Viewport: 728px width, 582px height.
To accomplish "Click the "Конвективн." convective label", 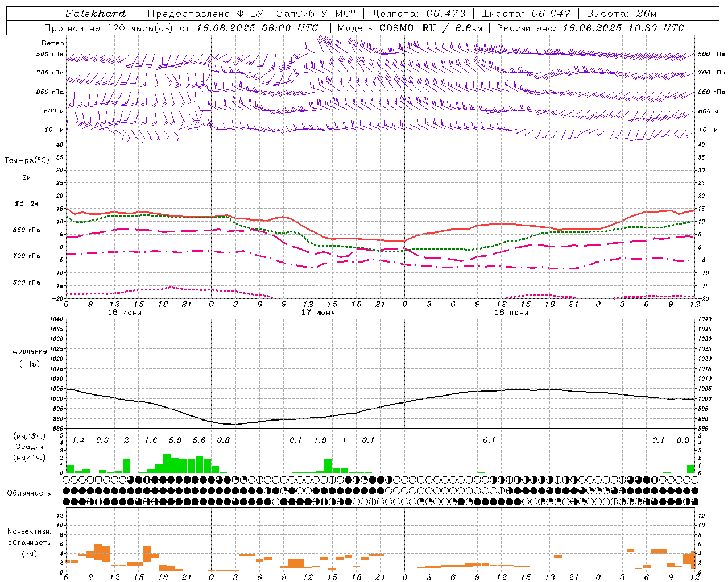I will (x=29, y=531).
